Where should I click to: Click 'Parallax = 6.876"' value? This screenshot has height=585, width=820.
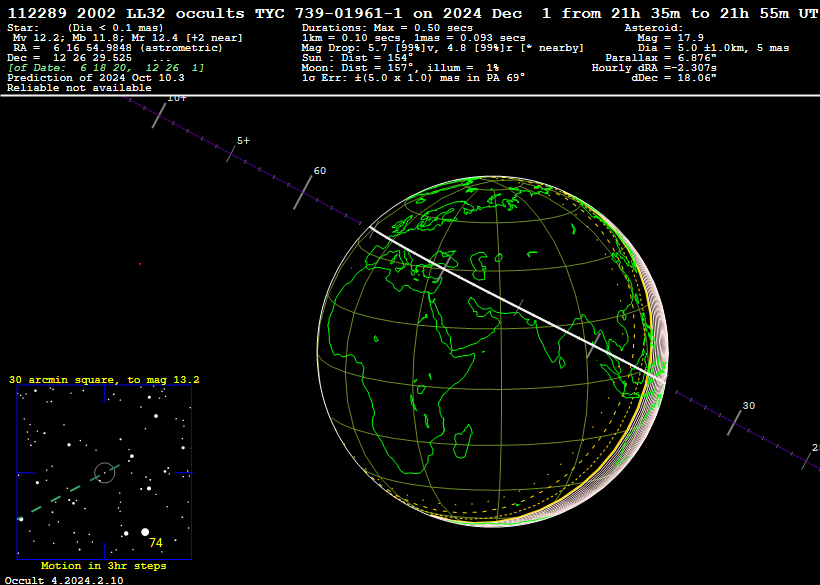[660, 58]
